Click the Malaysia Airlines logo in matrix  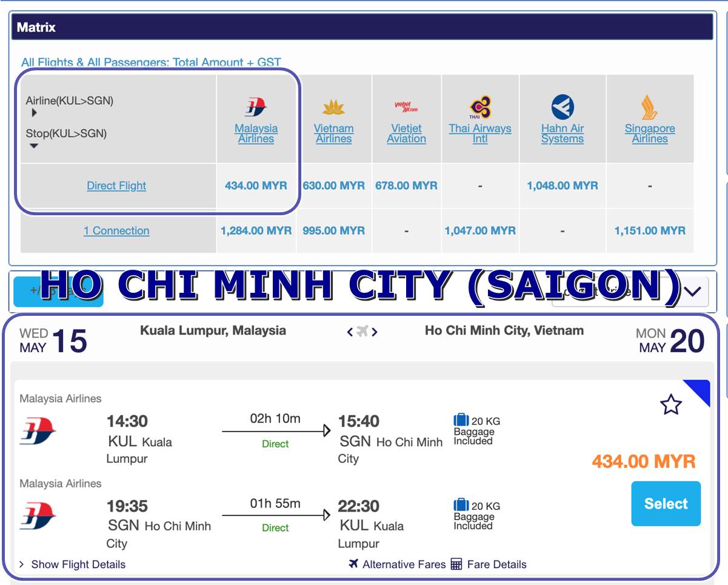[x=256, y=108]
